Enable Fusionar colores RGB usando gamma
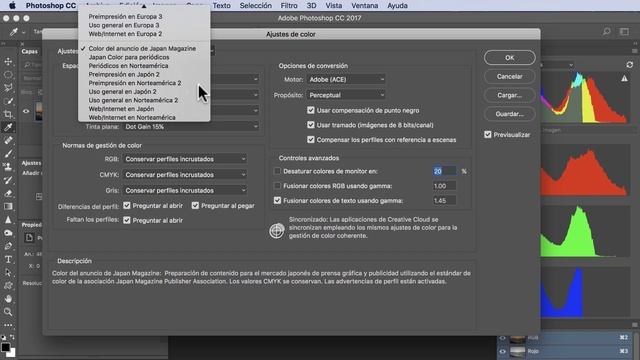 tap(278, 186)
